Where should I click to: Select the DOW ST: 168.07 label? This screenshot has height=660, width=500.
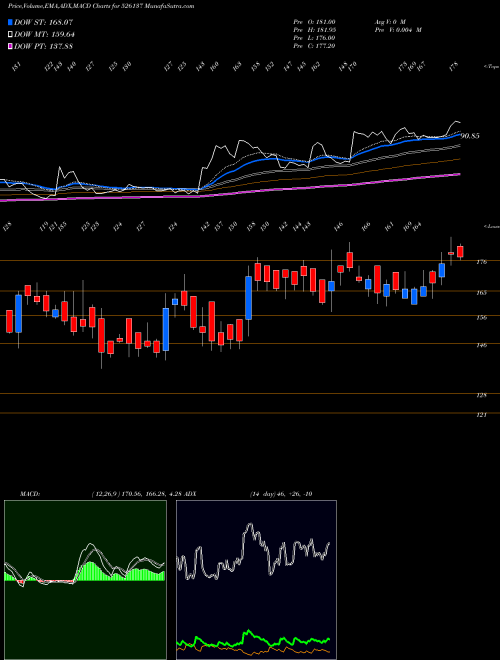coord(44,22)
